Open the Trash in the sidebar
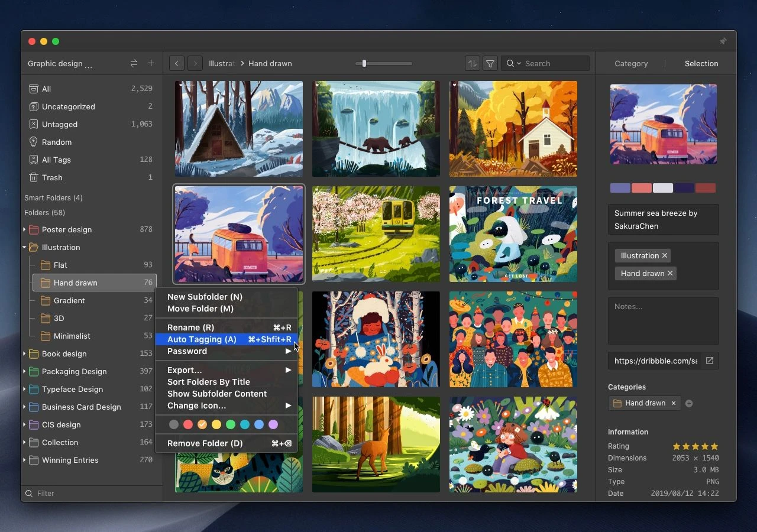Screen dimensions: 757x532 click(52, 177)
